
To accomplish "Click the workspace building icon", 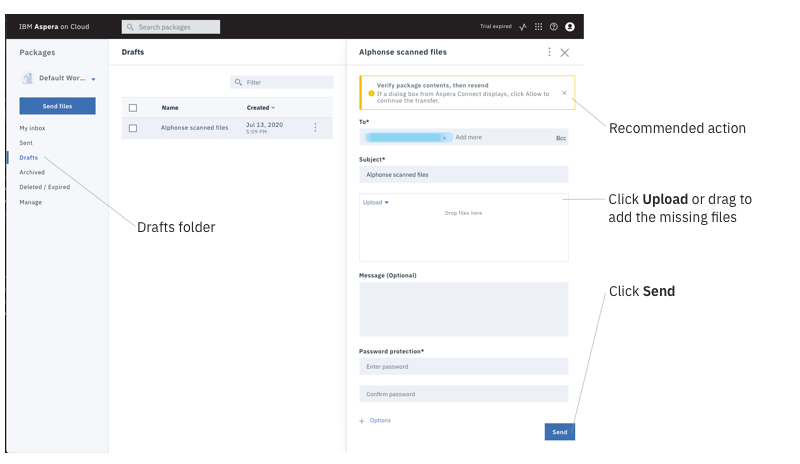I will pyautogui.click(x=28, y=78).
